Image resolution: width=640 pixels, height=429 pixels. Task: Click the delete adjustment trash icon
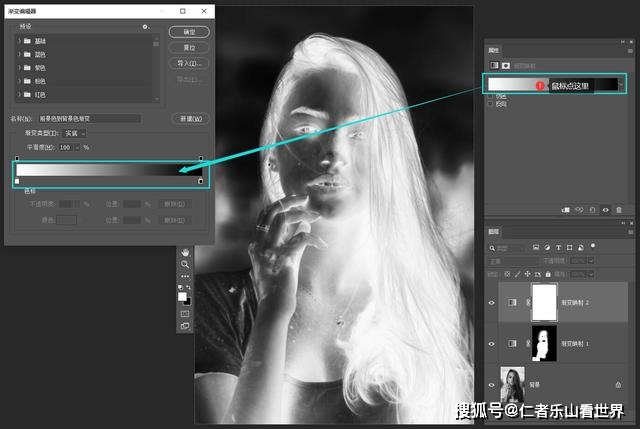pos(619,210)
